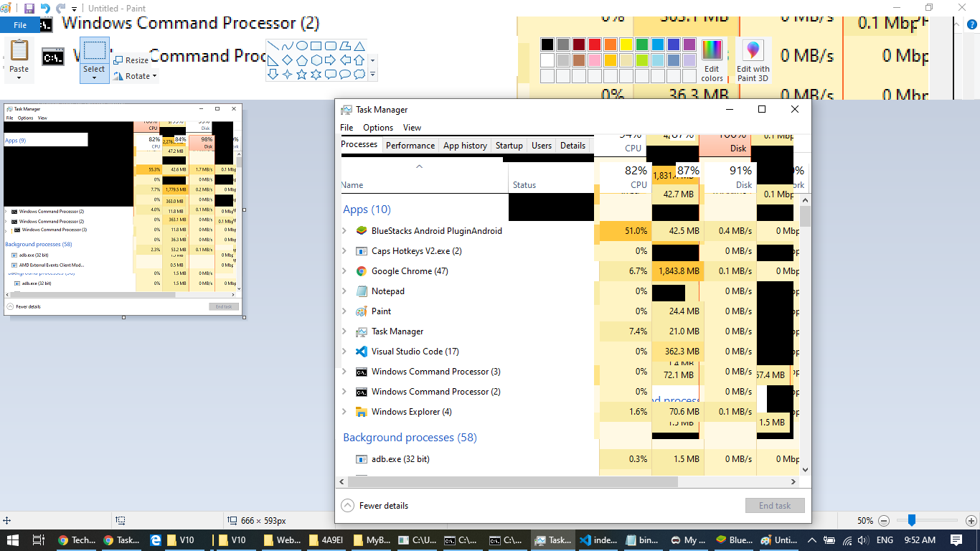Expand the Windows Explorer (4) group
Screen dimensions: 980x551
(344, 412)
